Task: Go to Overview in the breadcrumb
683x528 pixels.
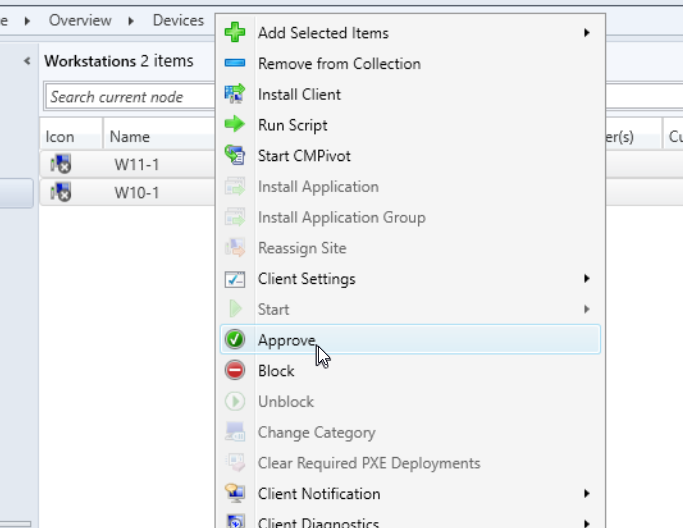Action: (x=80, y=20)
